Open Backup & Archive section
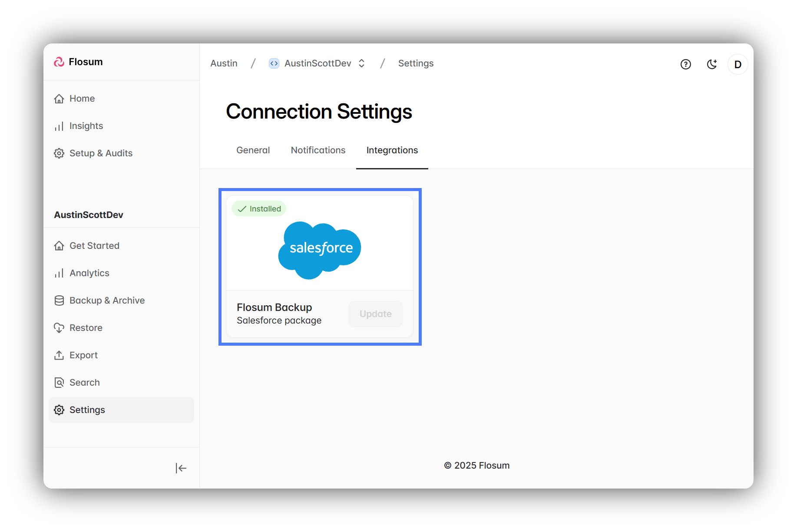Screen dimensions: 797x532 pos(107,301)
